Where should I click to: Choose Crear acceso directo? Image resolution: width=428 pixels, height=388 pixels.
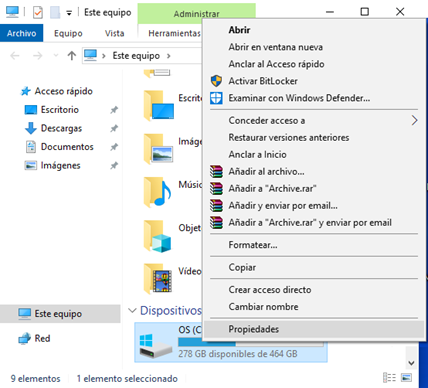tap(313, 290)
